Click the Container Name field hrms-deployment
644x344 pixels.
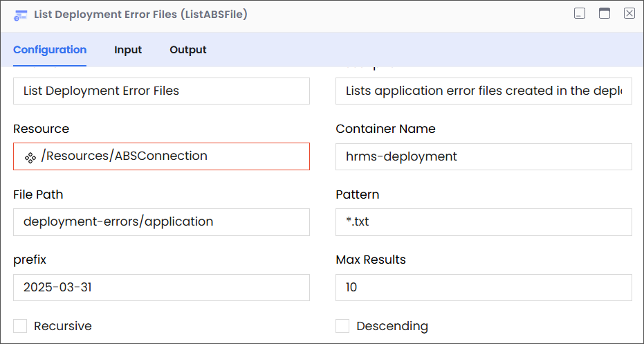[484, 156]
